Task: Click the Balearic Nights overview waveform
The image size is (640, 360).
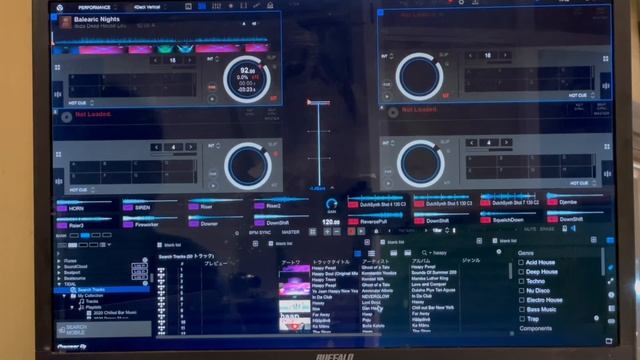Action: (162, 40)
